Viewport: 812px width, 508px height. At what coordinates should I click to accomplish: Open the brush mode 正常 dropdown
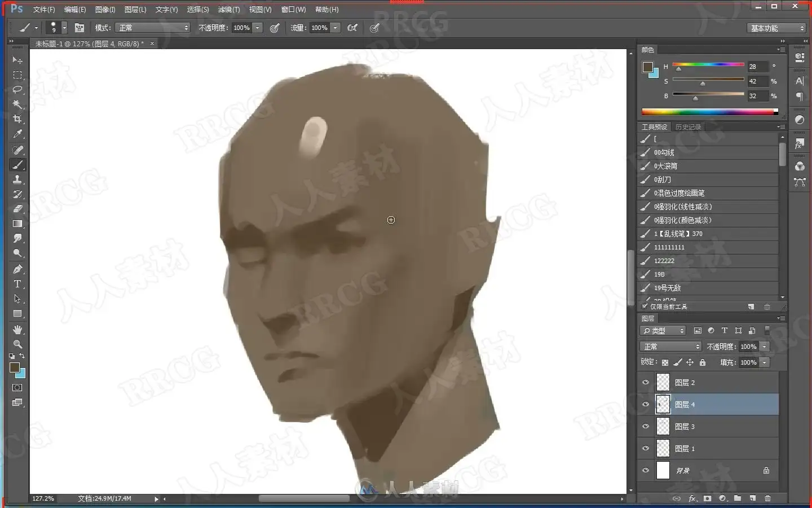coord(153,28)
